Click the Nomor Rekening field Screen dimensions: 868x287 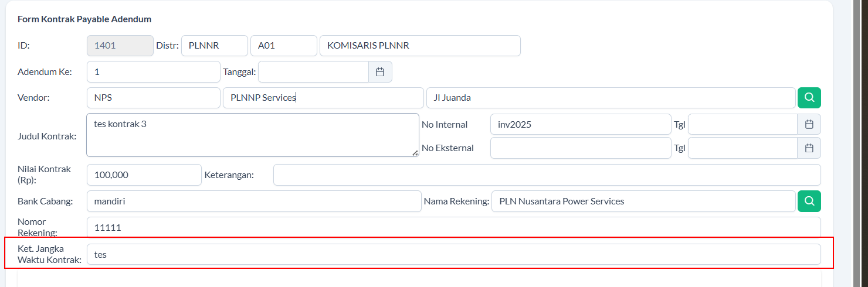pyautogui.click(x=453, y=227)
